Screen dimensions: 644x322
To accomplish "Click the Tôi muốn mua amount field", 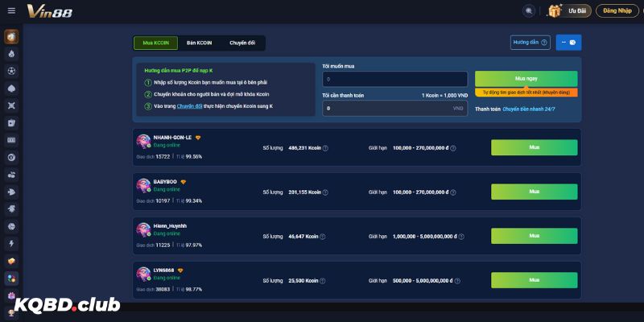I will pos(394,79).
